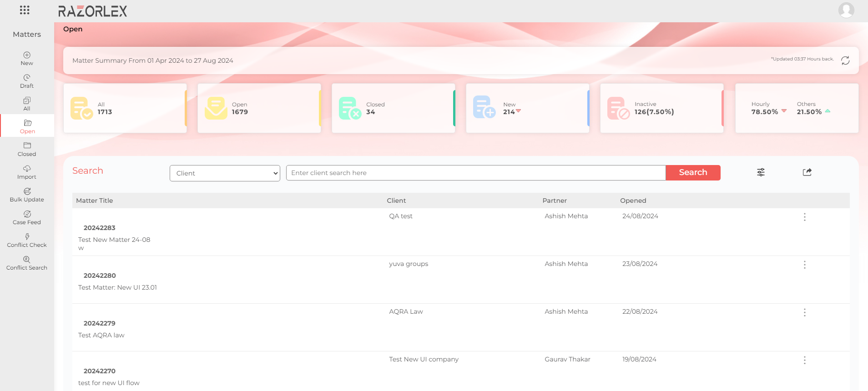Click the Opened column header
This screenshot has height=391, width=868.
[x=633, y=201]
